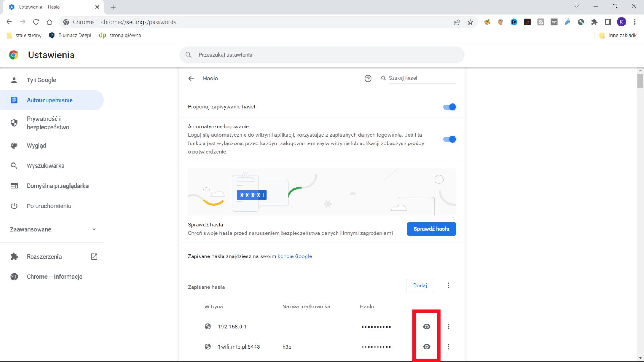Open the Tłumacz DeepL bookmark
The width and height of the screenshot is (644, 362).
point(70,35)
